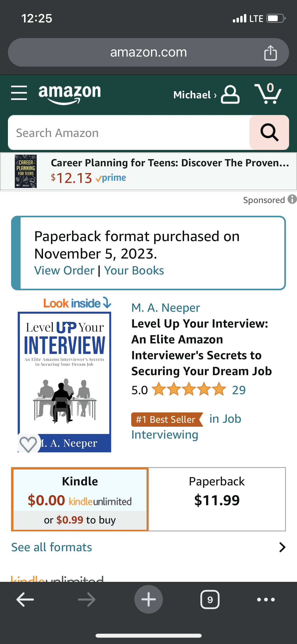The width and height of the screenshot is (297, 644).
Task: Tap the Amazon logo
Action: coord(70,94)
